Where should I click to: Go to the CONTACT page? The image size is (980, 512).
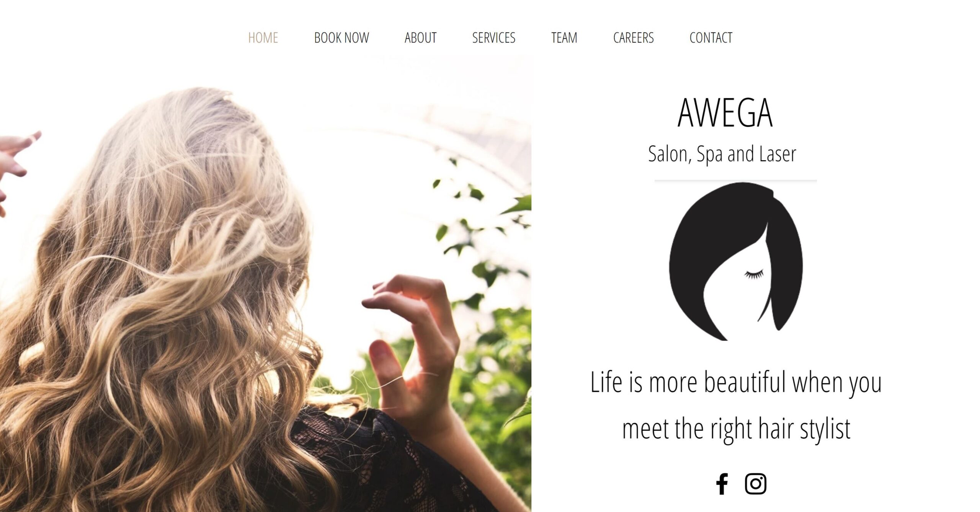pos(710,38)
